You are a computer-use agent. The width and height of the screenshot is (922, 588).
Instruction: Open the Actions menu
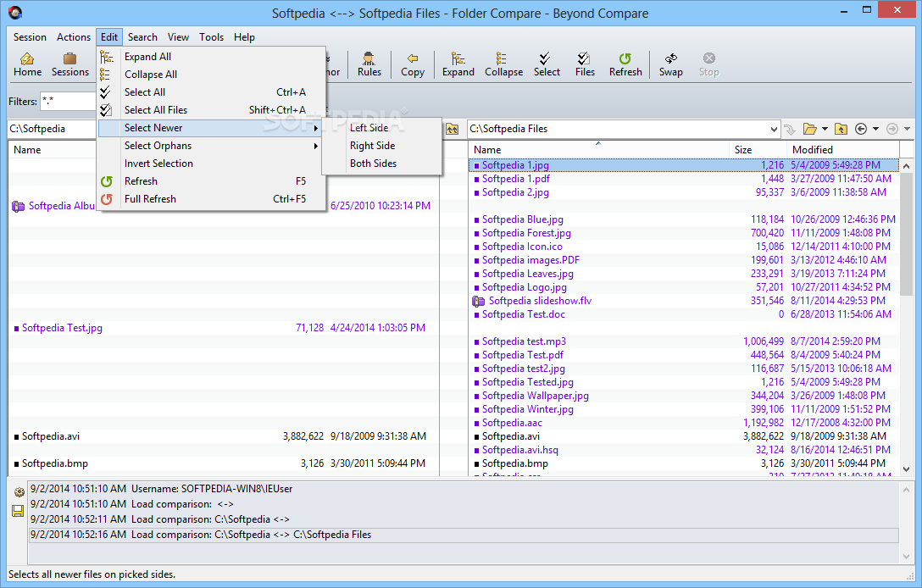(74, 37)
